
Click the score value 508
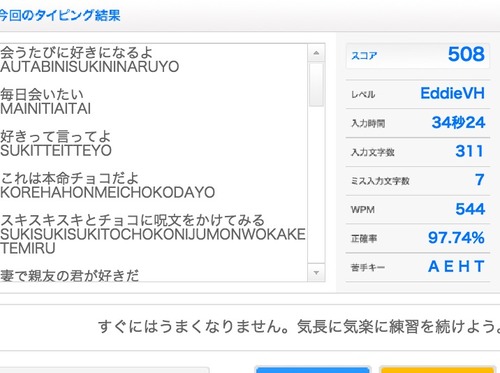(x=466, y=54)
